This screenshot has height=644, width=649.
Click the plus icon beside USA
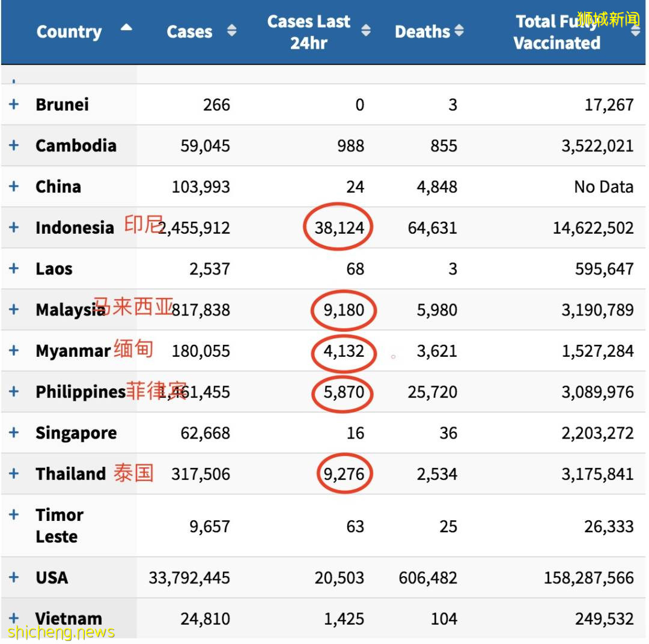coord(13,577)
